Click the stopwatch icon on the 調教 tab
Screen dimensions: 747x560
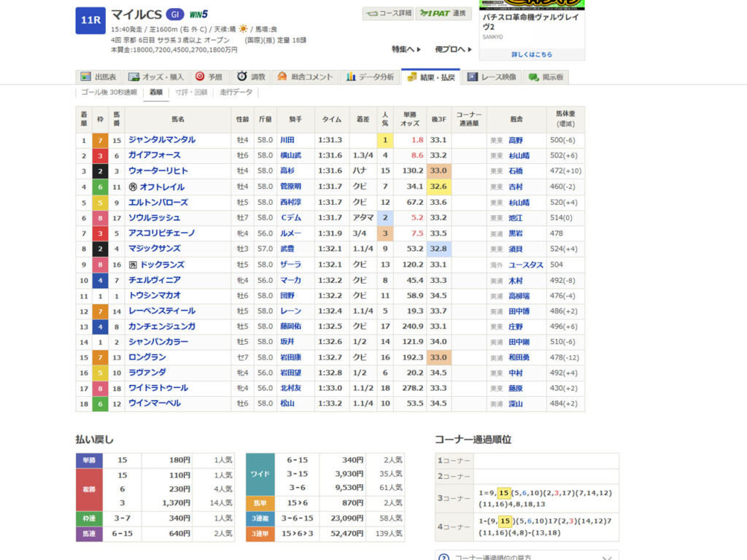(x=242, y=77)
